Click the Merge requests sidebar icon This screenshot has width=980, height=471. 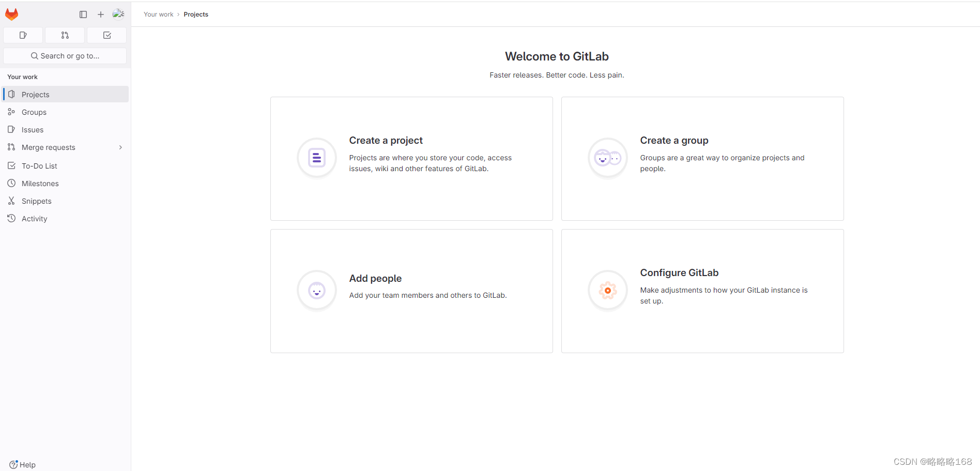point(11,147)
